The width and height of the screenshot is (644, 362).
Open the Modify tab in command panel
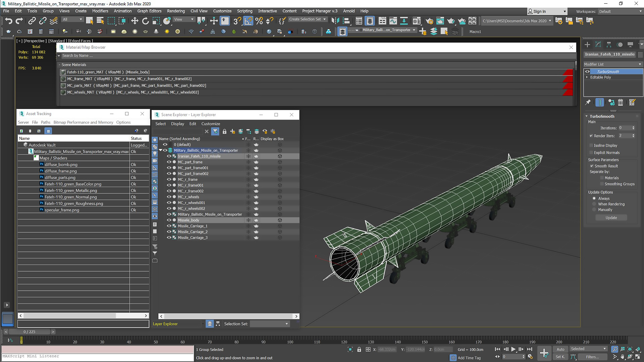point(598,45)
